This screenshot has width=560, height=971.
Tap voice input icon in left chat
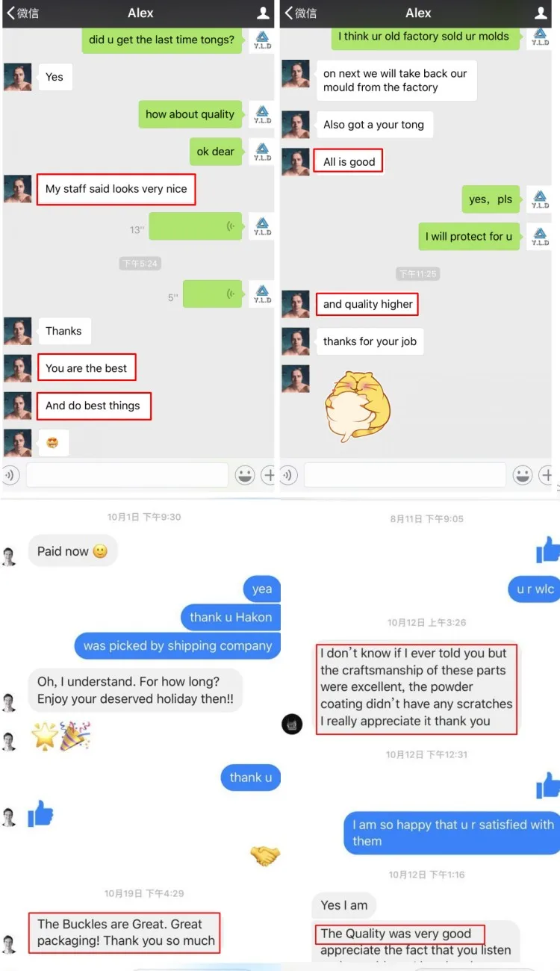click(10, 475)
